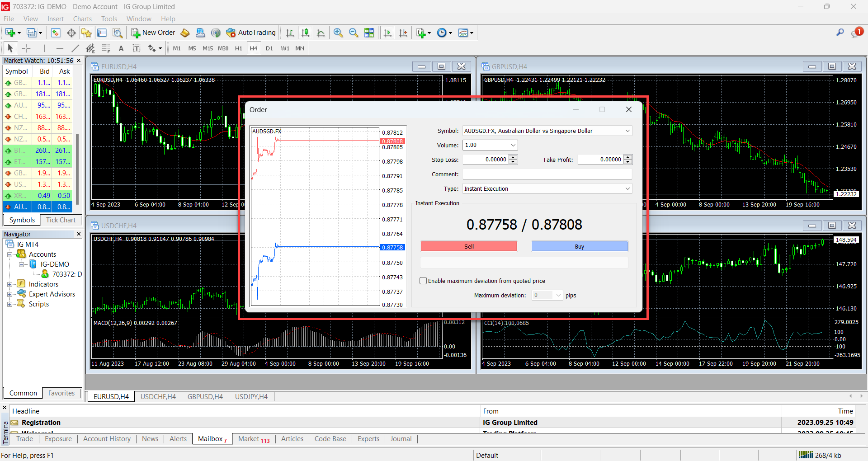
Task: Toggle the Navigator star-folder icon
Action: tap(86, 33)
